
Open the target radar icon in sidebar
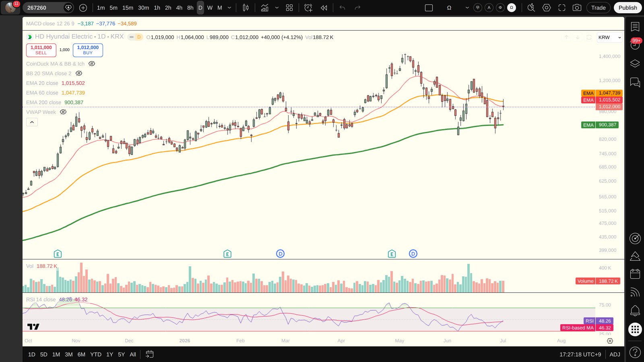point(635,239)
